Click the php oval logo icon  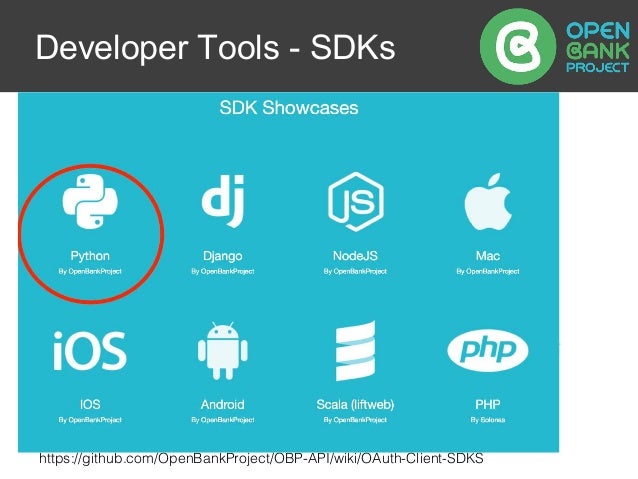point(488,350)
